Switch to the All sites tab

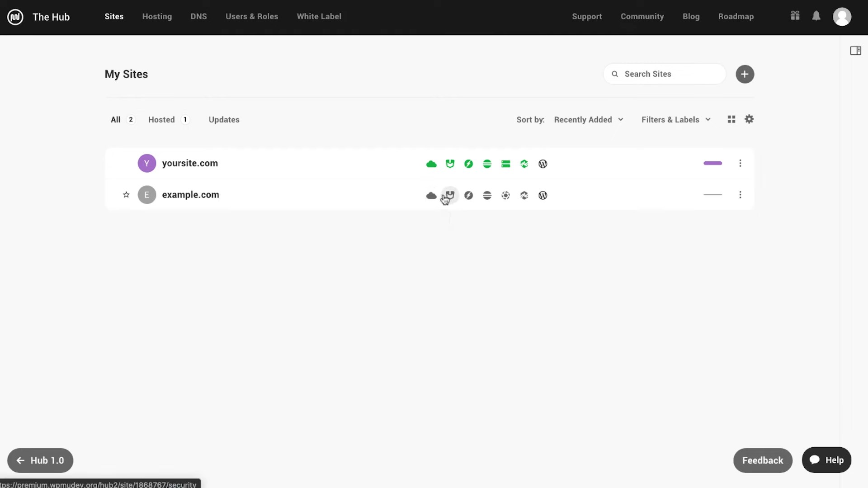point(122,120)
